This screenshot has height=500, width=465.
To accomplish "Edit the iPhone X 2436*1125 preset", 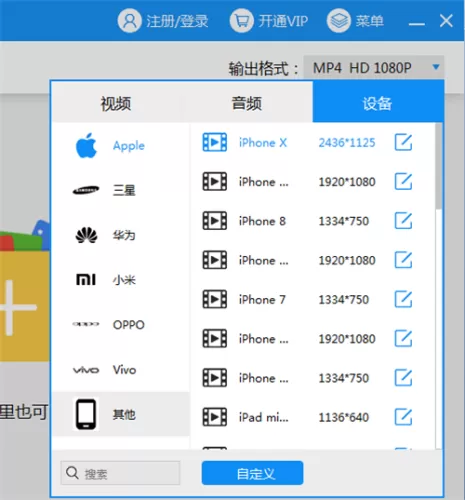I will [x=403, y=142].
